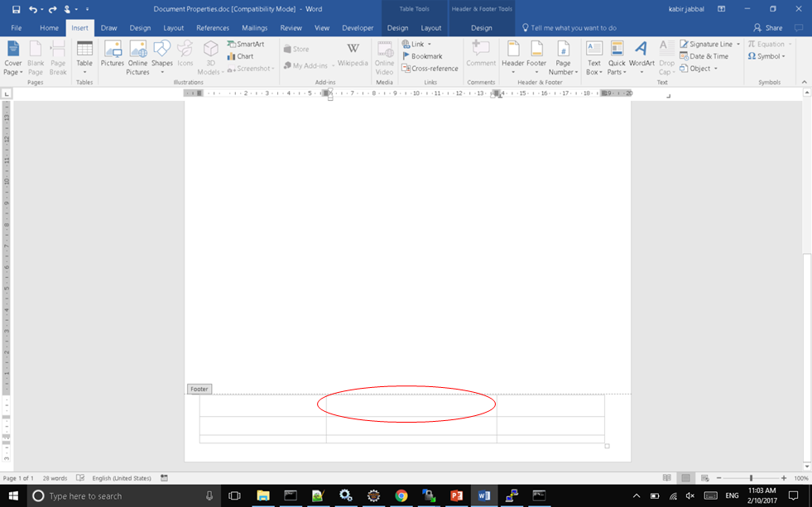Click the Share button
The image size is (812, 507).
(768, 28)
